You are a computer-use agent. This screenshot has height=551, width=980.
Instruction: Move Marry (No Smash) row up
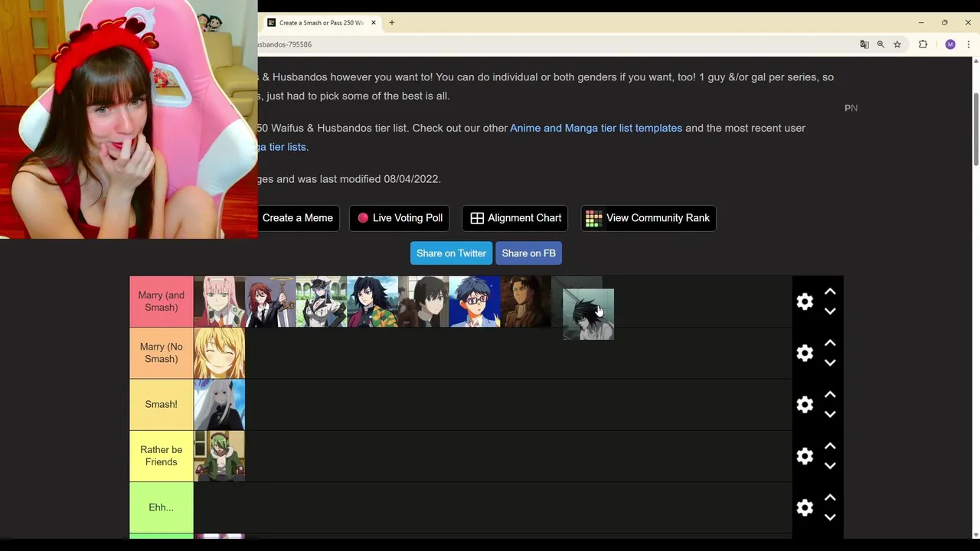pyautogui.click(x=830, y=343)
